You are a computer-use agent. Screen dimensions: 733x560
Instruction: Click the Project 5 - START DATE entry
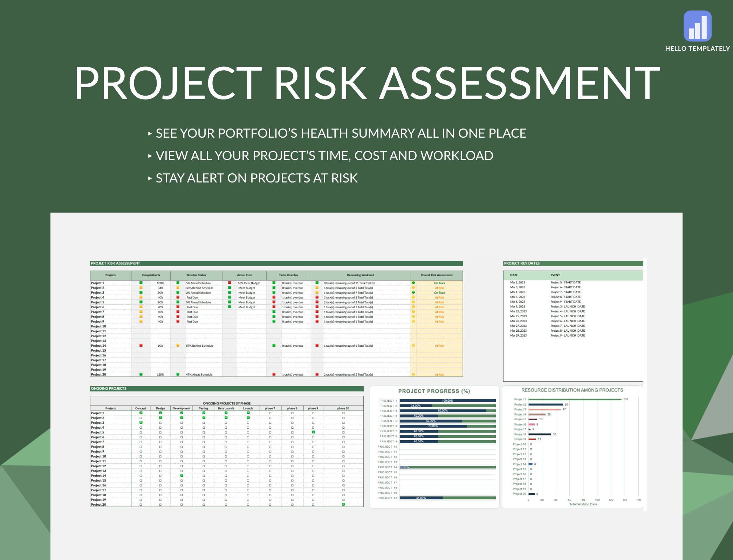point(566,282)
